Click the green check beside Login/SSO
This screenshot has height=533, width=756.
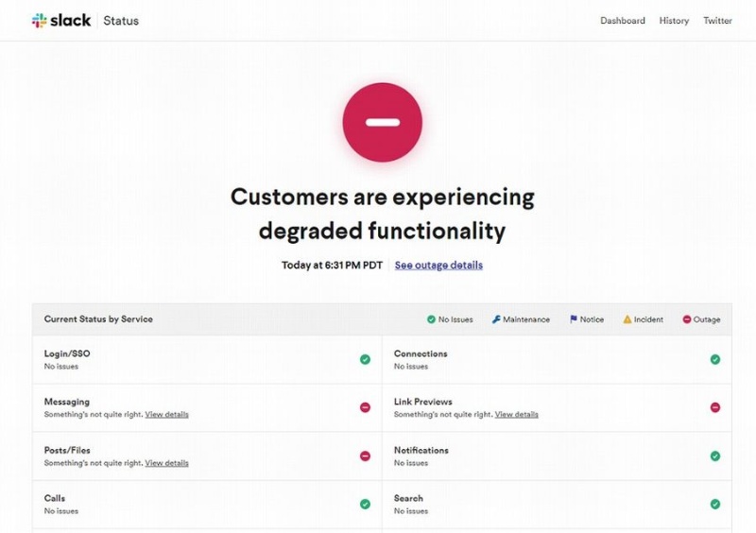(365, 359)
